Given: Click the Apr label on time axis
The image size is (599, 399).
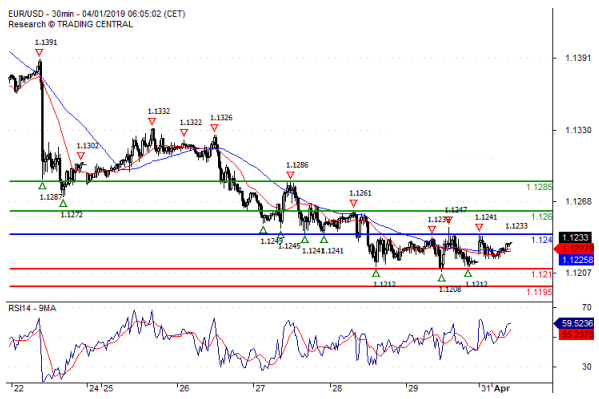Looking at the screenshot, I should tap(502, 389).
